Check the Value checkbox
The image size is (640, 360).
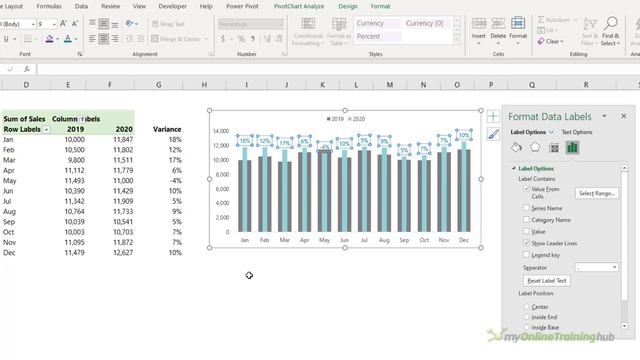pyautogui.click(x=526, y=231)
